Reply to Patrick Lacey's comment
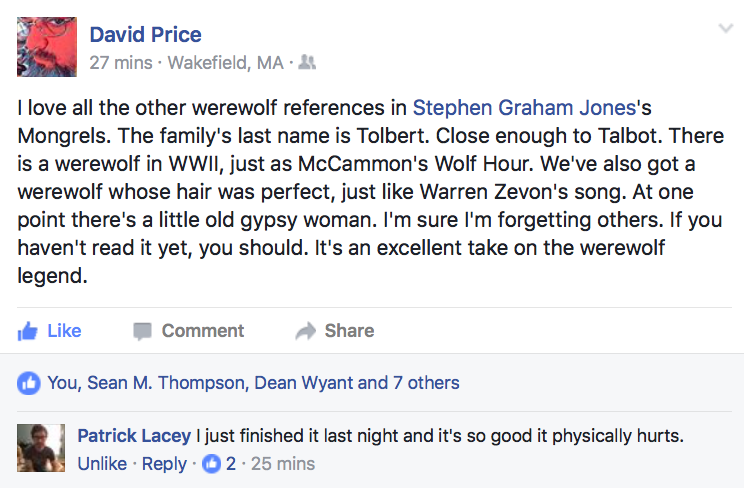Image resolution: width=744 pixels, height=488 pixels. pos(164,464)
